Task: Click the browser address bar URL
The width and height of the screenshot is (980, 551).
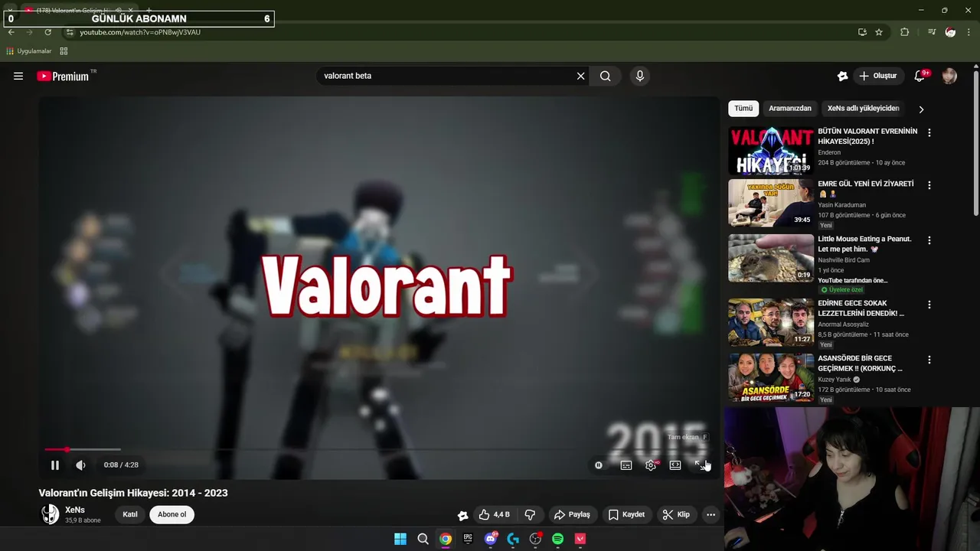Action: click(x=140, y=32)
